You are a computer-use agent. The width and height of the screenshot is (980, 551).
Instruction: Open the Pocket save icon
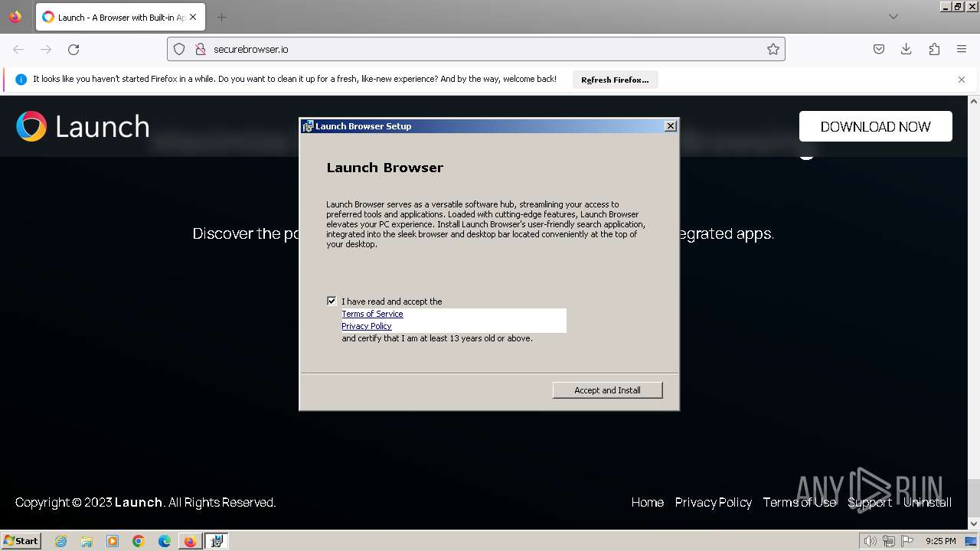point(879,49)
